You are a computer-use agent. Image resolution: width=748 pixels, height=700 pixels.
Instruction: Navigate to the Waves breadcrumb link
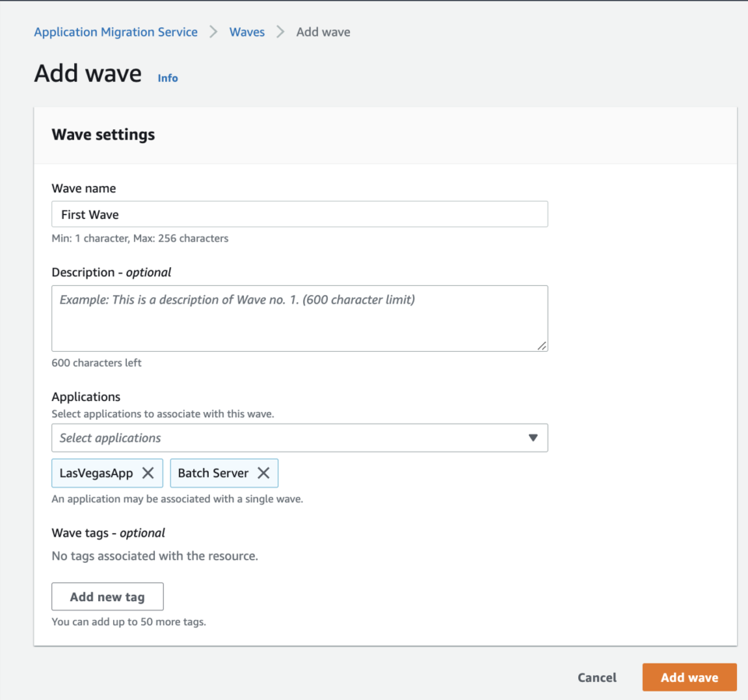247,32
